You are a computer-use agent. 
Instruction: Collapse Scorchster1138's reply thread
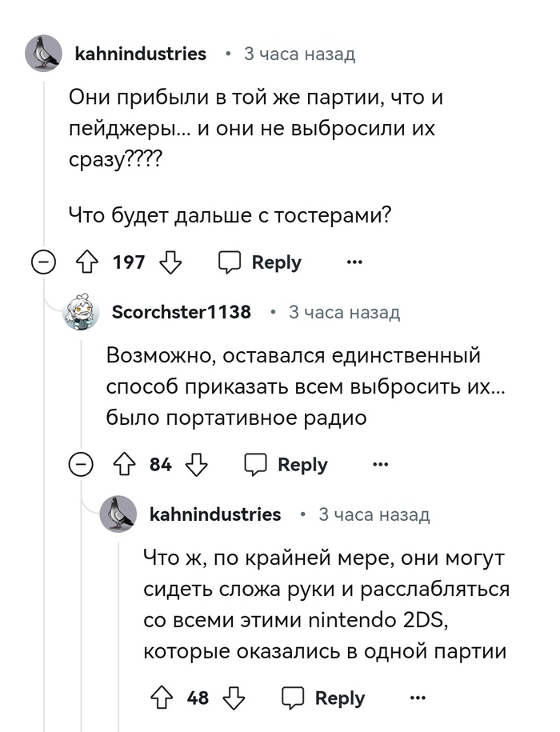(81, 465)
